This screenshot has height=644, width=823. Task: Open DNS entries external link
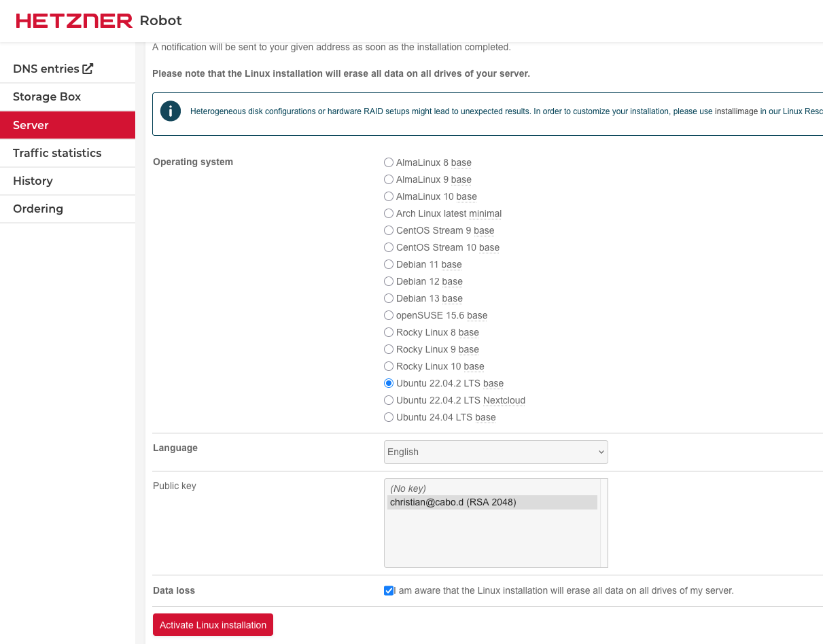[x=53, y=69]
